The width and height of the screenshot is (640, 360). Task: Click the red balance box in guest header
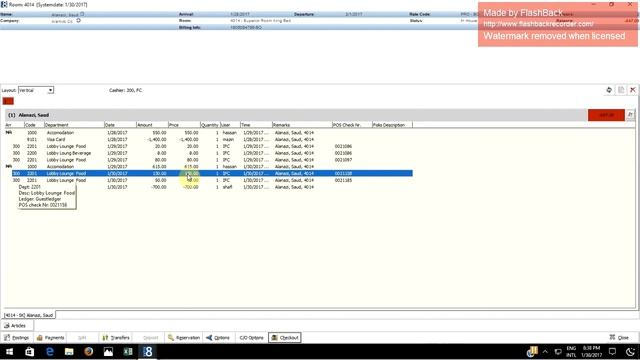tap(606, 115)
